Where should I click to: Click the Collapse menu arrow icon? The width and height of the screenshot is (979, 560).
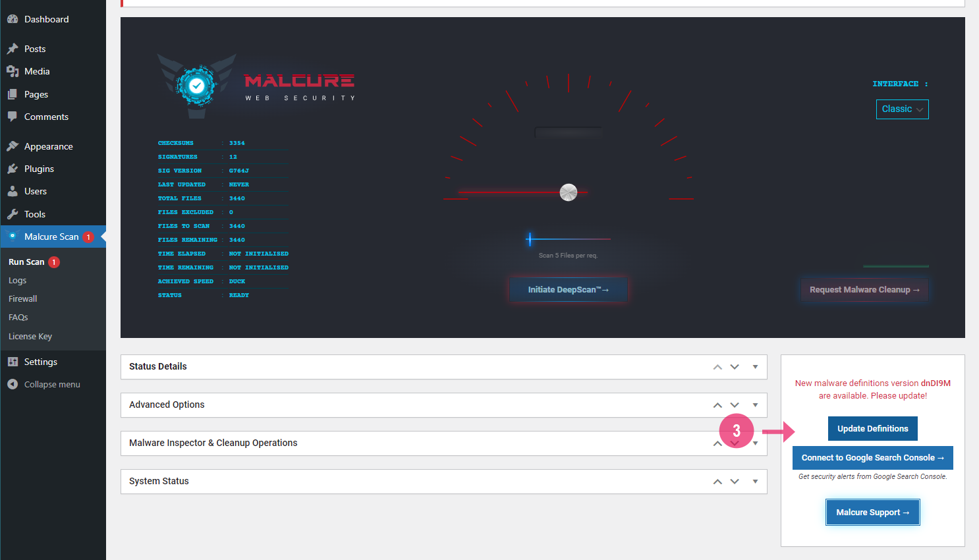[13, 384]
